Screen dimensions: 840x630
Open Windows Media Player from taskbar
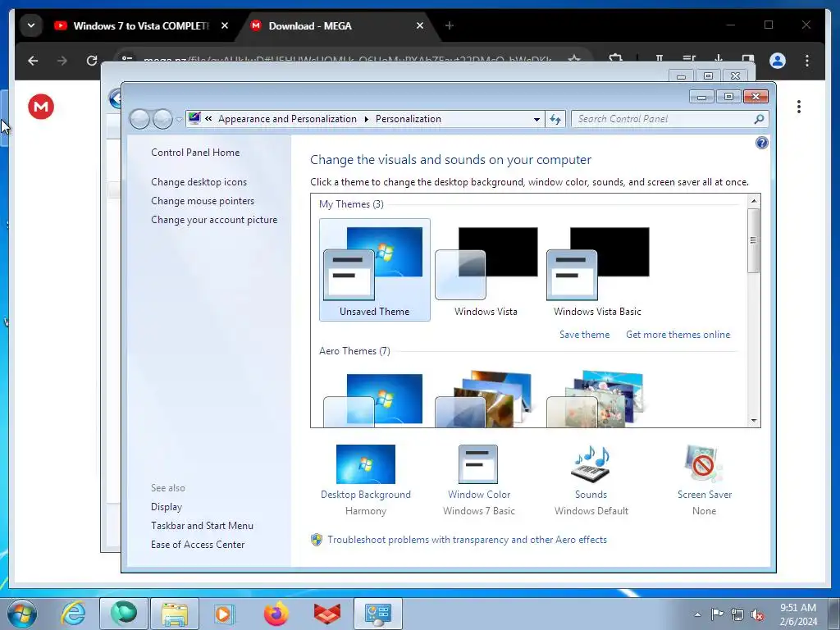(223, 614)
